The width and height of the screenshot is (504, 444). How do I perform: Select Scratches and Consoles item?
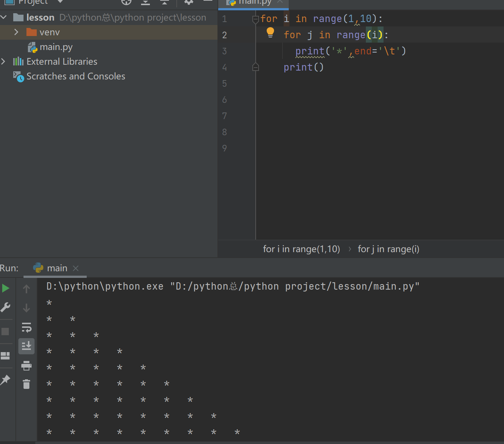pos(76,76)
